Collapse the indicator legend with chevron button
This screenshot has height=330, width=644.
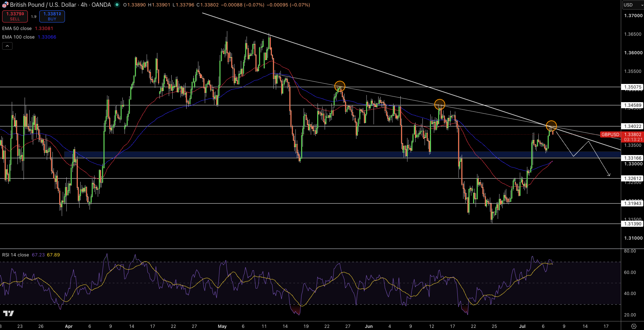(x=7, y=46)
